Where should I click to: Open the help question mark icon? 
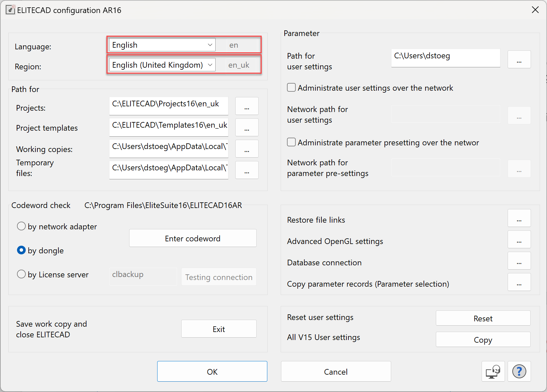pos(519,371)
